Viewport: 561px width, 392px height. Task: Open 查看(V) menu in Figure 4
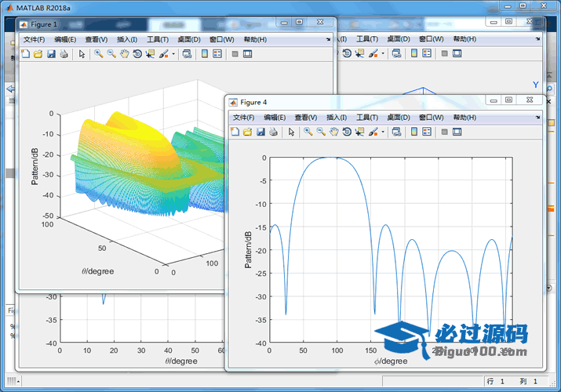click(x=305, y=118)
